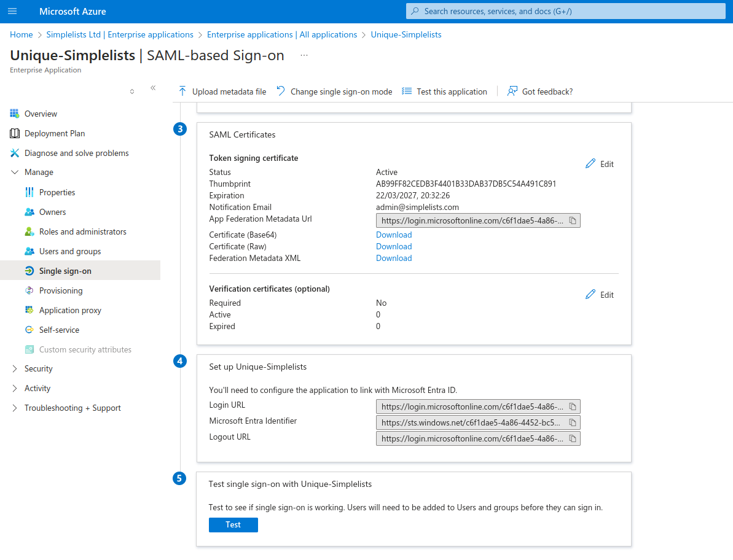Click the Self-service icon
This screenshot has height=560, width=733.
point(29,329)
